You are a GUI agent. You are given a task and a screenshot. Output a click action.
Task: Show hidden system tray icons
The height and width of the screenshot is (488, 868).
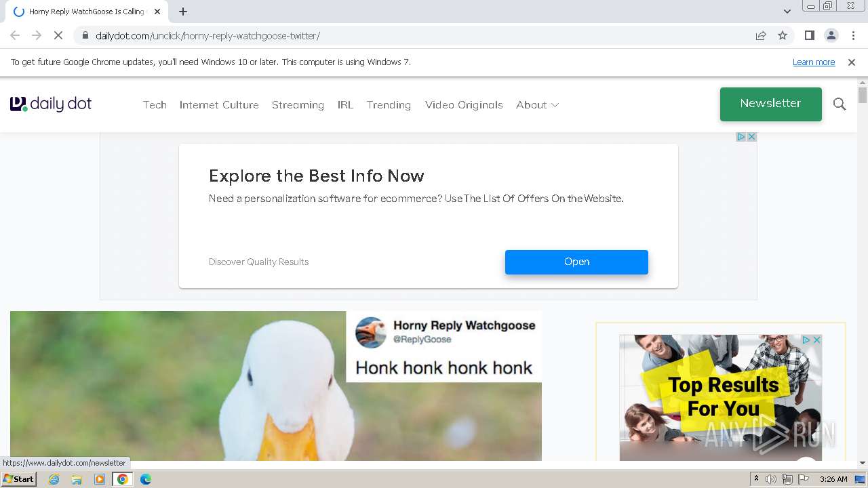[x=756, y=479]
